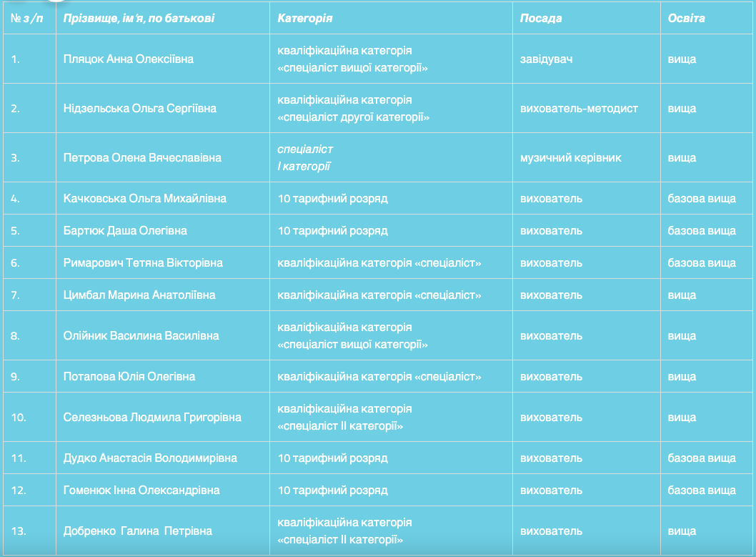This screenshot has width=756, height=557.
Task: Select the name Нідзельська Ольга Сергіївна
Action: click(140, 109)
